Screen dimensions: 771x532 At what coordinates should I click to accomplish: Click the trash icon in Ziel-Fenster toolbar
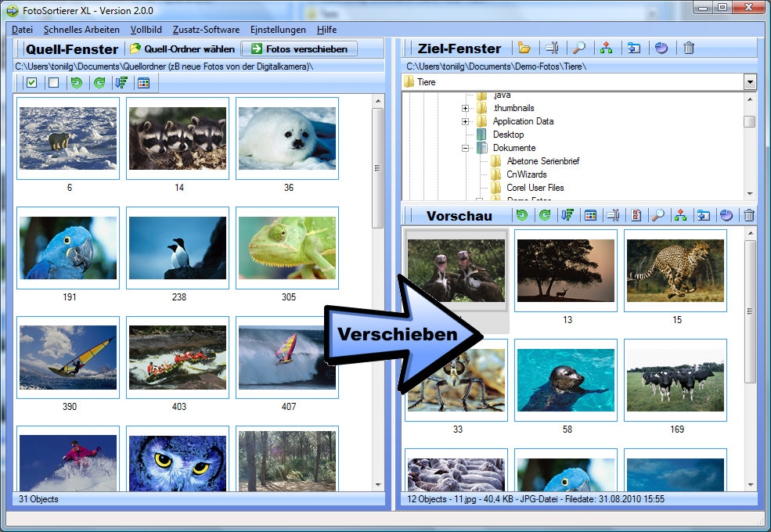688,49
